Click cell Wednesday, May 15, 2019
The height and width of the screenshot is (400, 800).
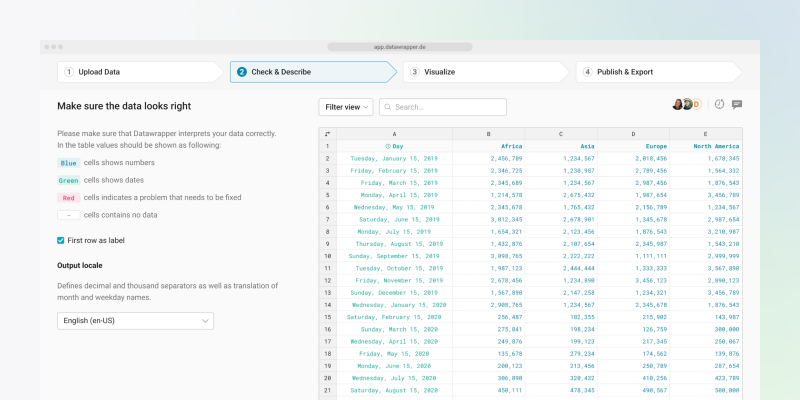click(394, 207)
